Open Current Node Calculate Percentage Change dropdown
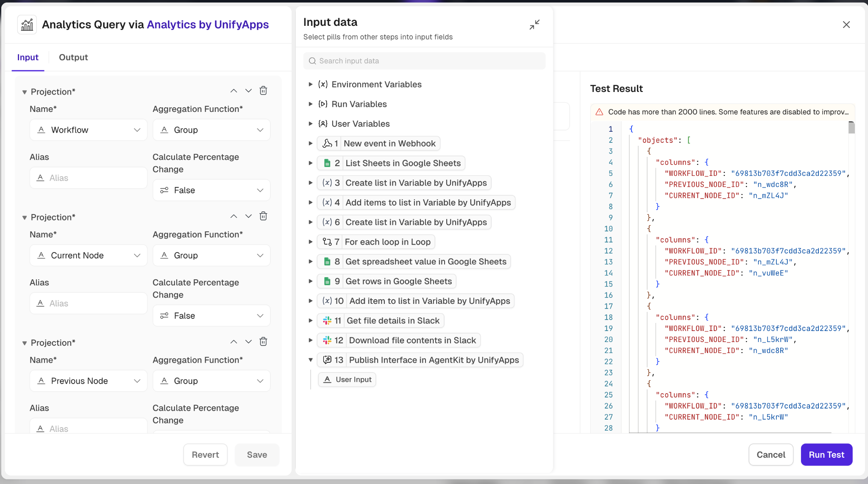The image size is (868, 484). [x=211, y=316]
